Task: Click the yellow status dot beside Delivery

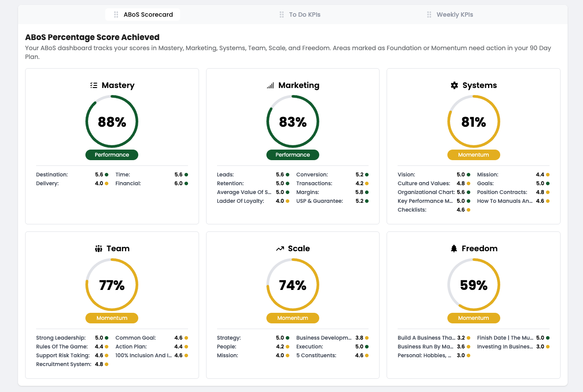Action: click(107, 183)
